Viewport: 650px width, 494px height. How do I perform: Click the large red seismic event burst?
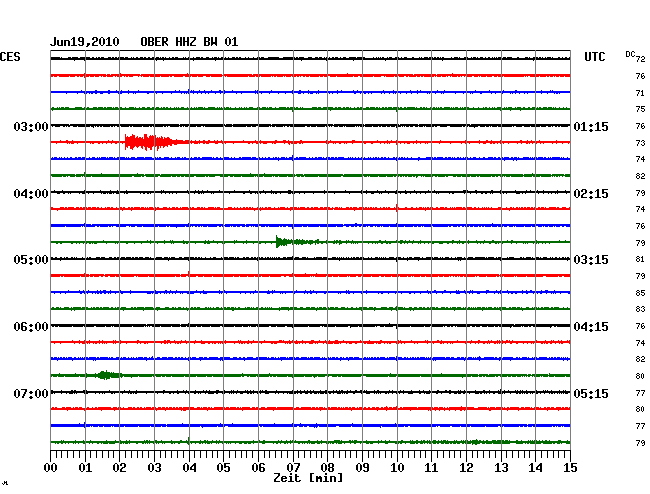point(155,142)
